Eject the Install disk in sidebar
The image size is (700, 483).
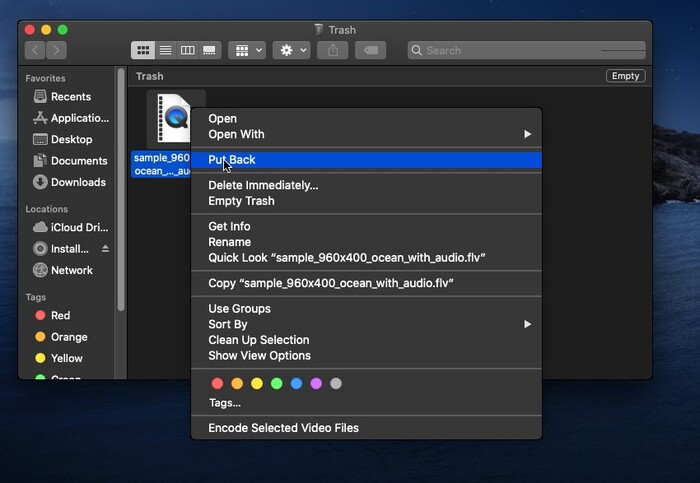tap(105, 248)
